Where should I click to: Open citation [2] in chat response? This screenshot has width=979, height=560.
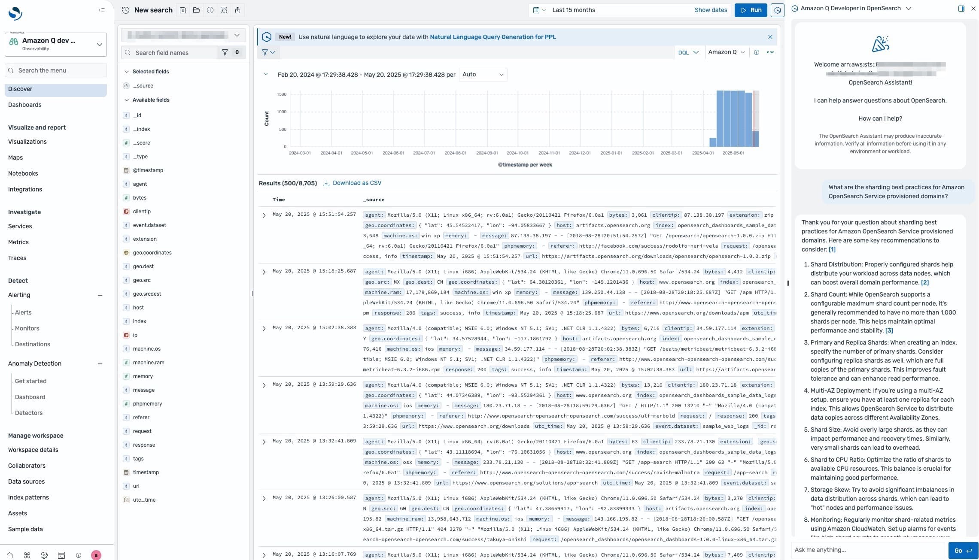(x=925, y=282)
